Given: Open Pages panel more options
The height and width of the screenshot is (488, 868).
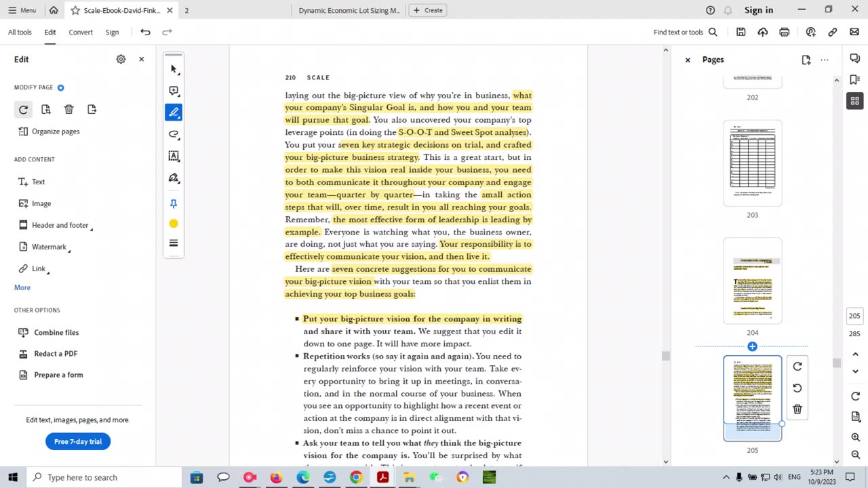Looking at the screenshot, I should click(x=825, y=60).
